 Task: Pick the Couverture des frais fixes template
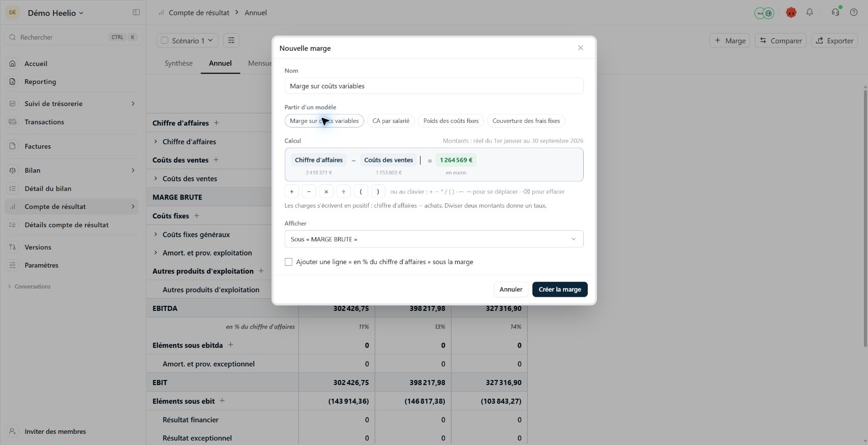(x=526, y=121)
